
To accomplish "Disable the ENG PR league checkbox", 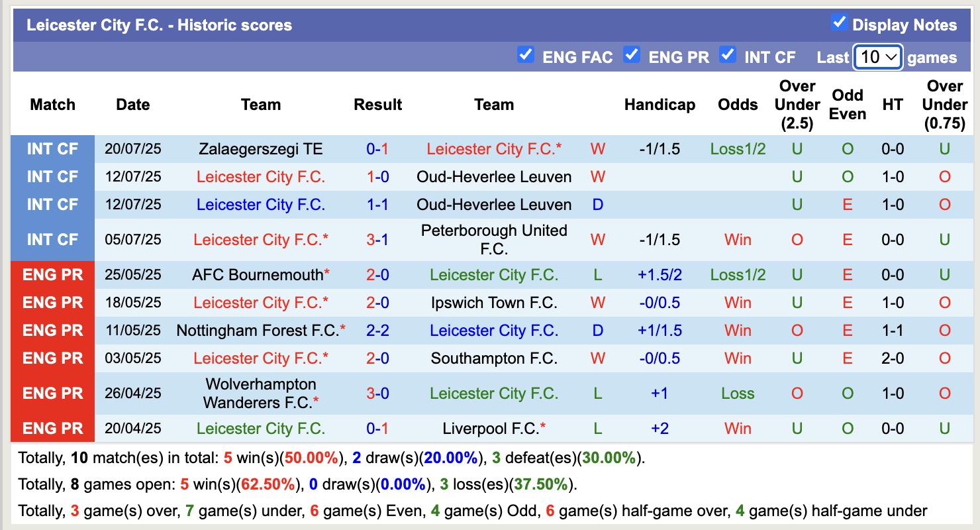I will click(x=632, y=55).
